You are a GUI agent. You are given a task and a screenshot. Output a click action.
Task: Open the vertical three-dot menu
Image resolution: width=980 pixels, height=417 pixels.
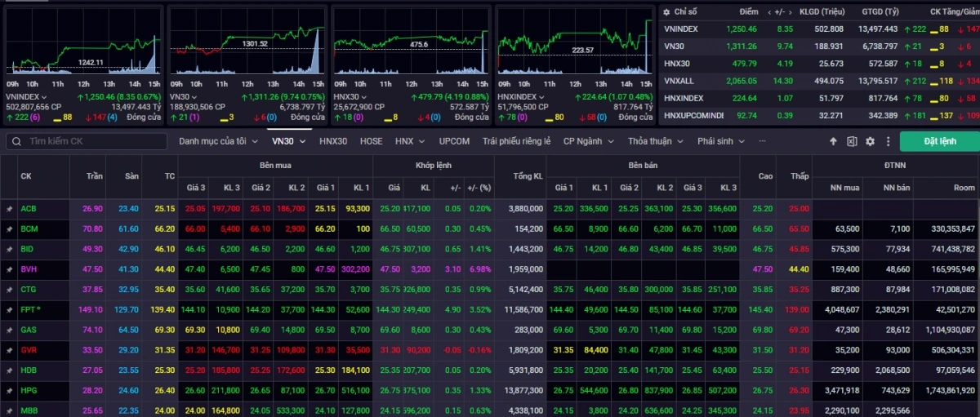[888, 141]
